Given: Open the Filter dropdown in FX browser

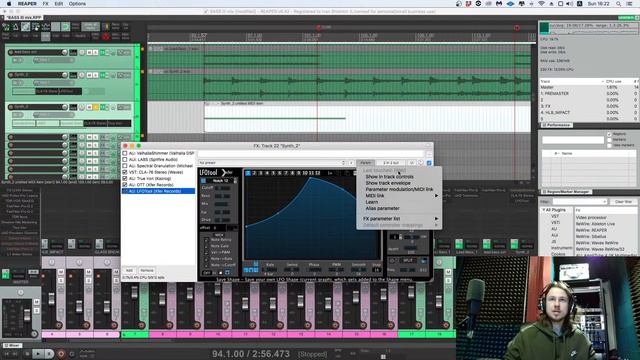Looking at the screenshot, I should (580, 202).
